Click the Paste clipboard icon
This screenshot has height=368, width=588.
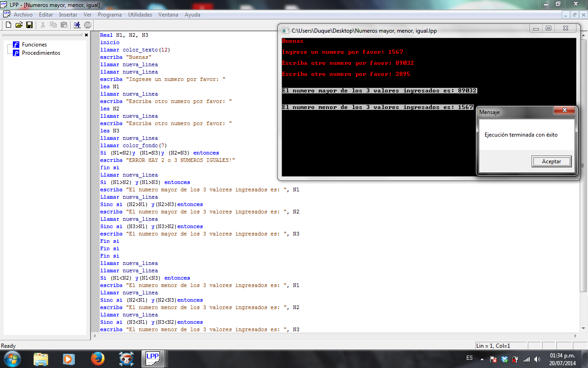coord(64,25)
